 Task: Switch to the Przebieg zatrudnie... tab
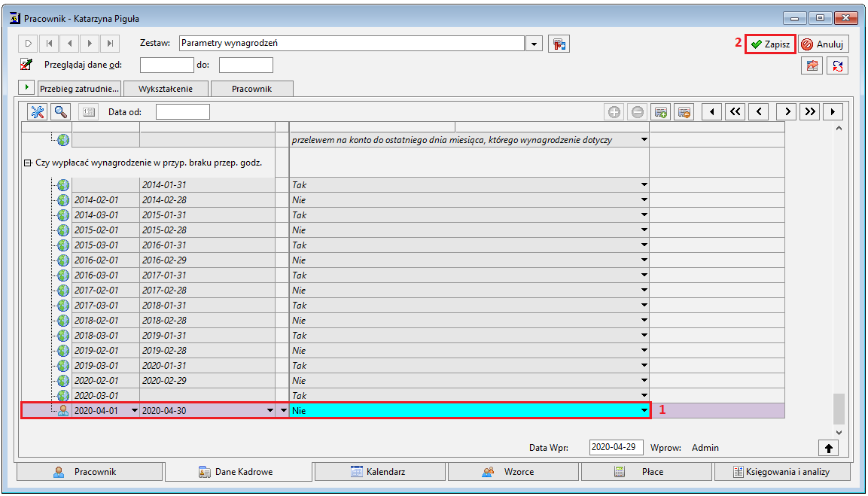[x=79, y=89]
